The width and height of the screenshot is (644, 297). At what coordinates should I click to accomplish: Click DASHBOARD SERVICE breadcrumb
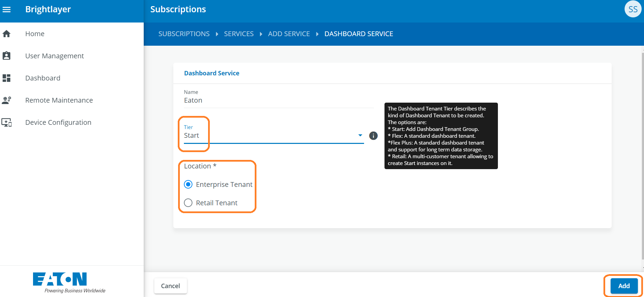tap(359, 34)
